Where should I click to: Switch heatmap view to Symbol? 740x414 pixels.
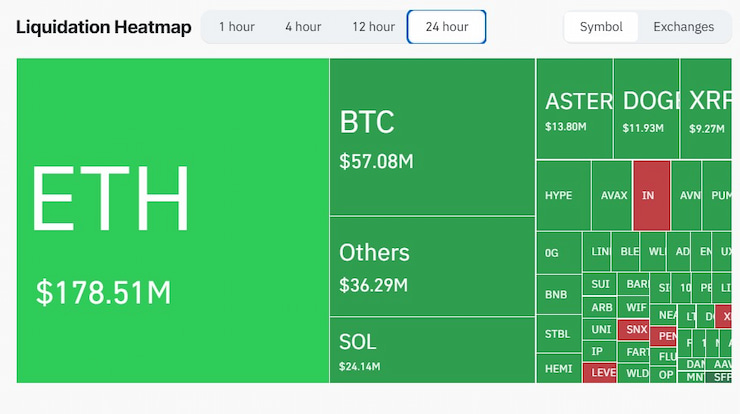coord(601,27)
